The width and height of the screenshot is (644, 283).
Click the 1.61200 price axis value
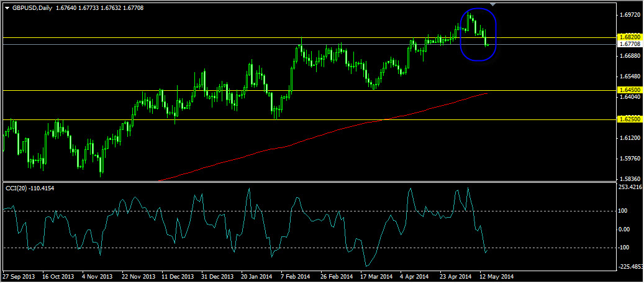pyautogui.click(x=631, y=138)
